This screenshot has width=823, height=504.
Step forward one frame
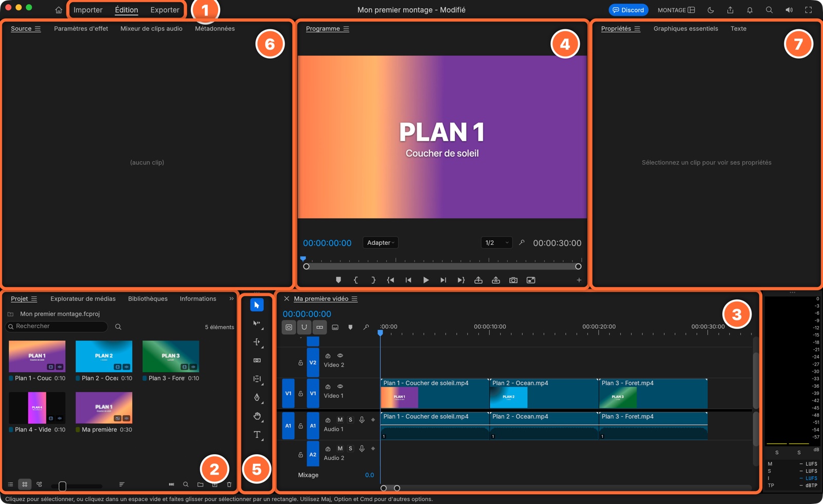point(443,280)
